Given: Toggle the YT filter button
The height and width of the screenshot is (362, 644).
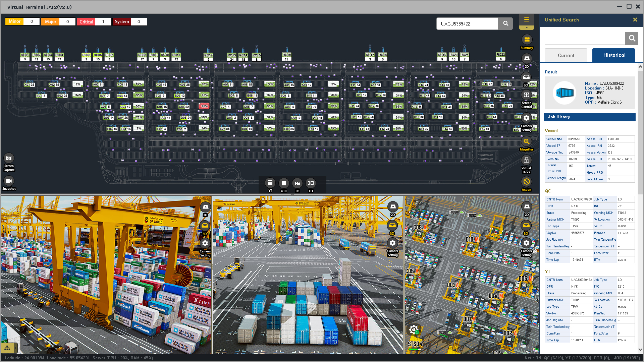Looking at the screenshot, I should pos(270,183).
